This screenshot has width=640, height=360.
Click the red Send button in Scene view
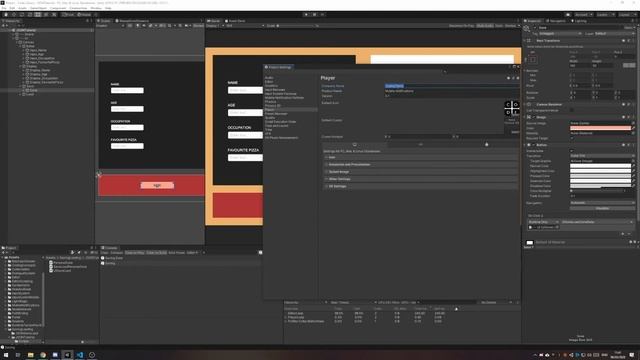[157, 185]
